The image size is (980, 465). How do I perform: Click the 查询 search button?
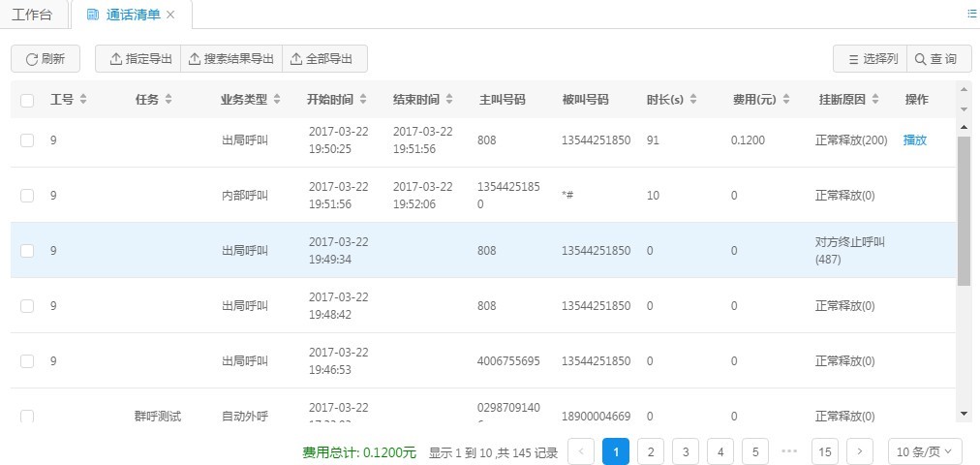click(938, 59)
